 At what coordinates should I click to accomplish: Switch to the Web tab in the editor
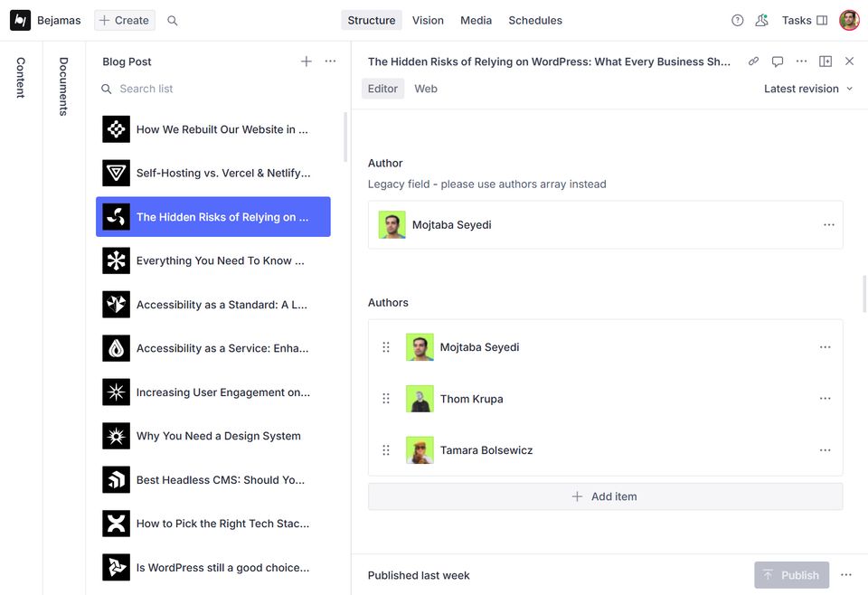(x=426, y=89)
